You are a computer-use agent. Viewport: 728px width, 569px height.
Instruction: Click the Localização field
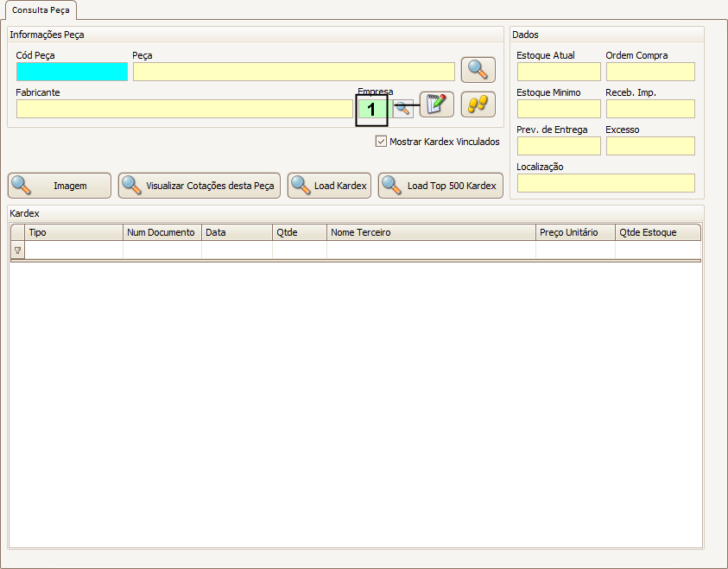click(x=605, y=183)
